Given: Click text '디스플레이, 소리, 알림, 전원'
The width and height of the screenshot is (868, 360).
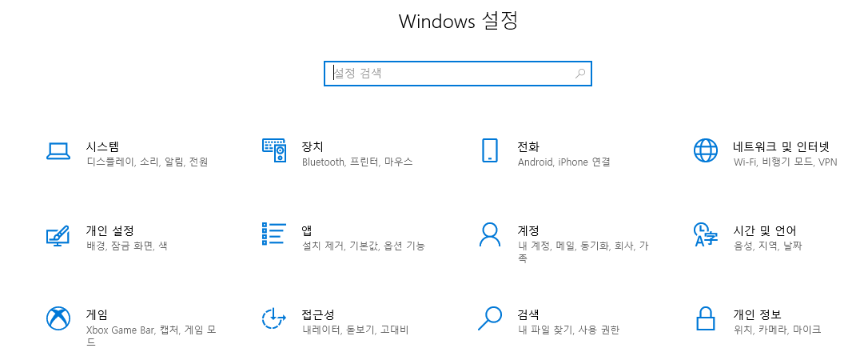Looking at the screenshot, I should tap(147, 162).
